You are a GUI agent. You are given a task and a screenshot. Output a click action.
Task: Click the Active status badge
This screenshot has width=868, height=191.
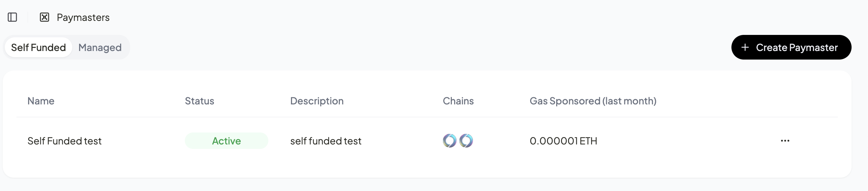pos(227,141)
